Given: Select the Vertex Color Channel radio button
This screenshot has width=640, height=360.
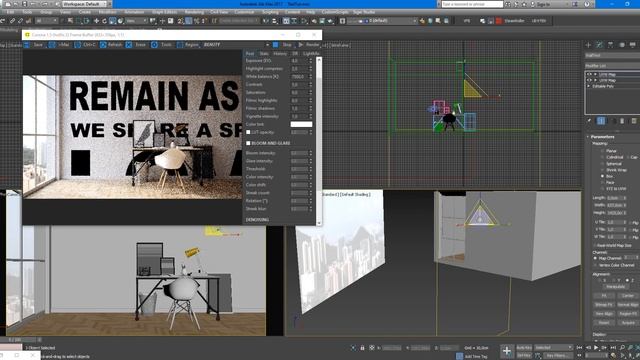Looking at the screenshot, I should coord(596,265).
